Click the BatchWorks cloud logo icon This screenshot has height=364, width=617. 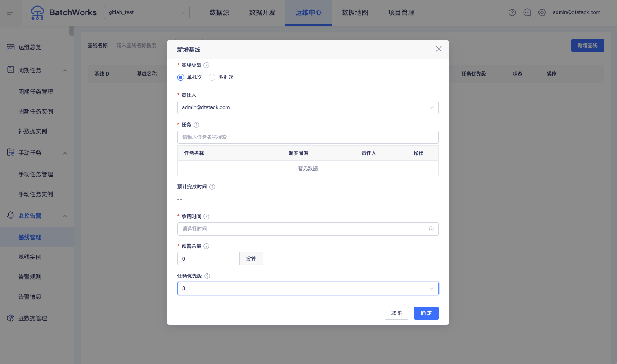pyautogui.click(x=37, y=13)
